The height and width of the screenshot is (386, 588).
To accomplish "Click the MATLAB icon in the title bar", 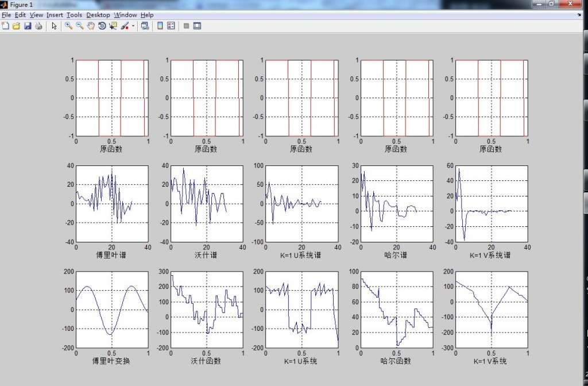I will pos(4,5).
